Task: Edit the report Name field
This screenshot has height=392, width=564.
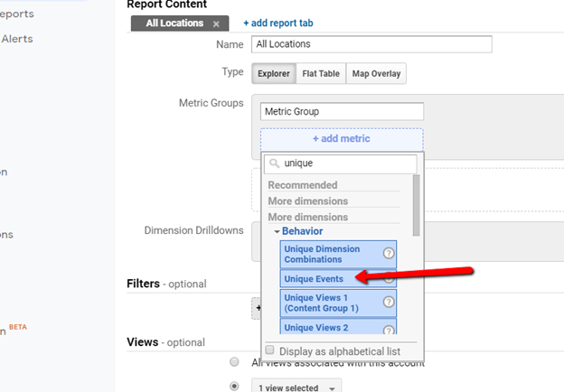Action: [x=371, y=44]
